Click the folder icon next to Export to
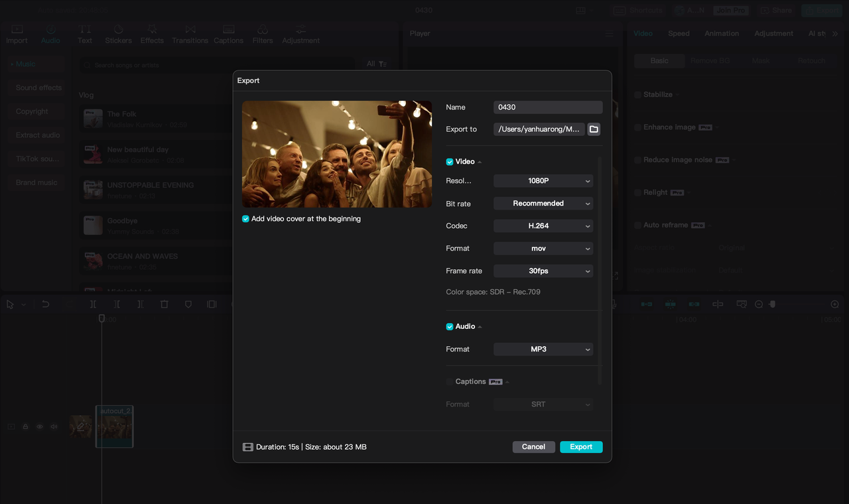 coord(594,129)
